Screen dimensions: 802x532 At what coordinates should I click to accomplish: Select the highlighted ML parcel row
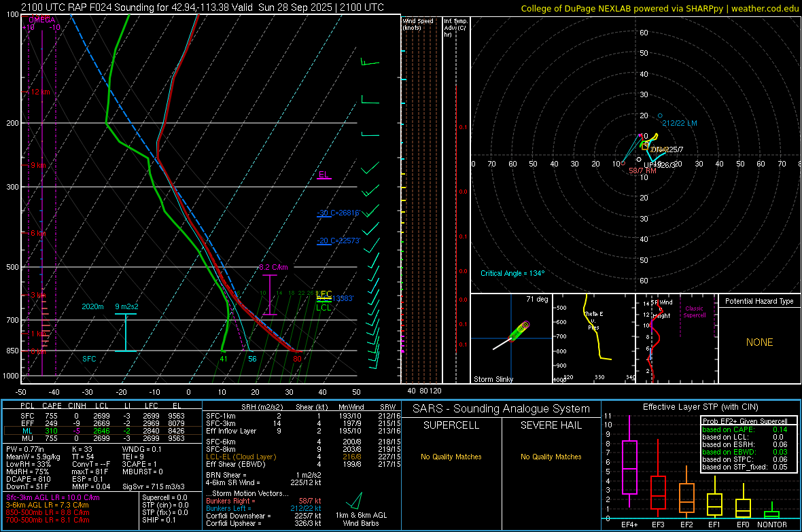(103, 431)
